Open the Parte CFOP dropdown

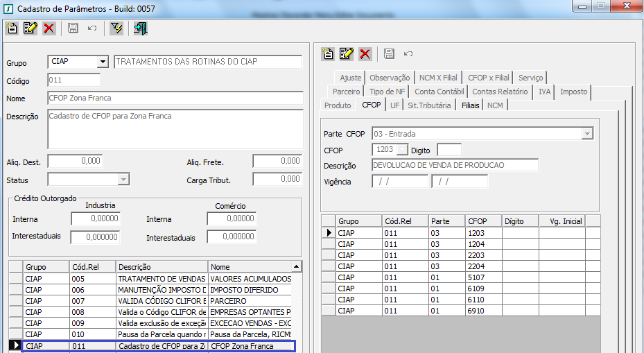pos(587,134)
